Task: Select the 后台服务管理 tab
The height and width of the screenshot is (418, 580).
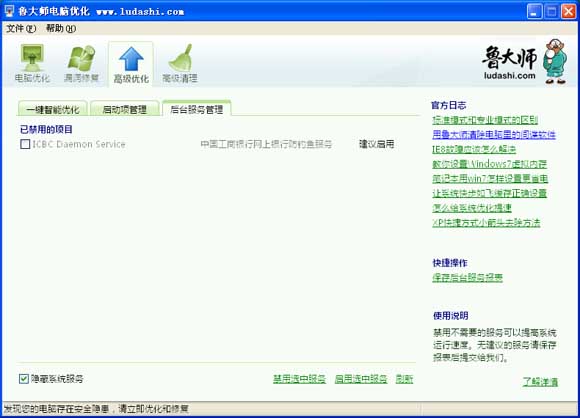Action: [197, 109]
